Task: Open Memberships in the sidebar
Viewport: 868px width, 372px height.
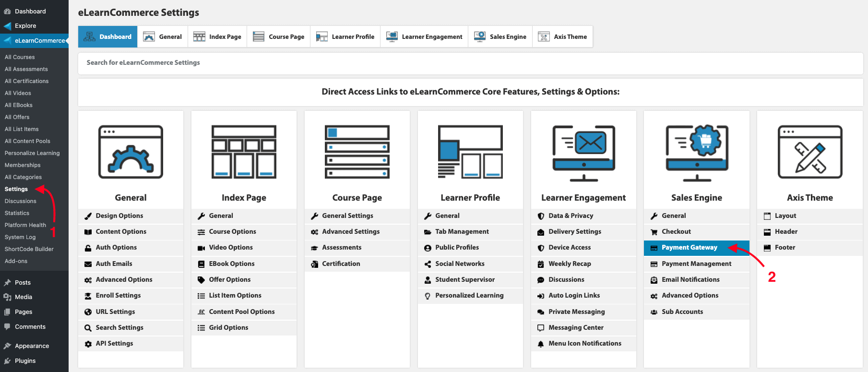Action: point(23,165)
